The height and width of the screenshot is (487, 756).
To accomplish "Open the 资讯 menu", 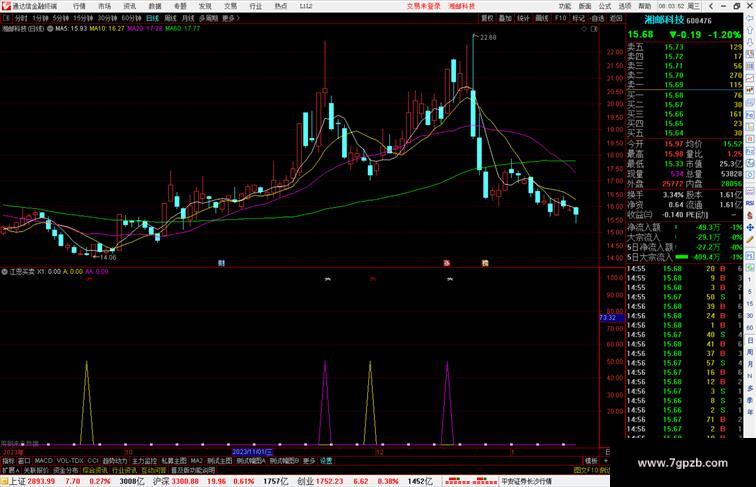I will [x=129, y=6].
